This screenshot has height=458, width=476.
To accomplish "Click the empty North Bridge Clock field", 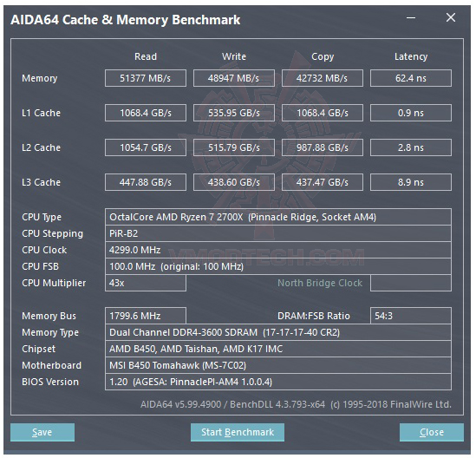I will [410, 283].
